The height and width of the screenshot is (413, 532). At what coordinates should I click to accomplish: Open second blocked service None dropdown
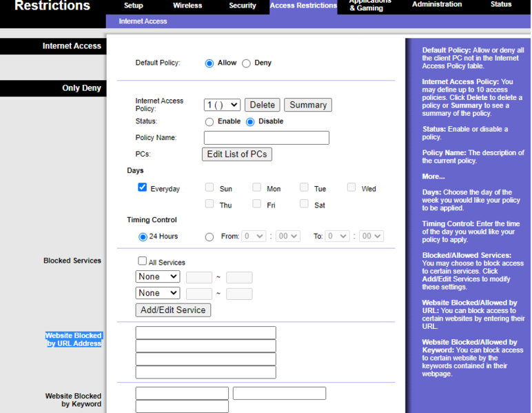click(x=158, y=293)
